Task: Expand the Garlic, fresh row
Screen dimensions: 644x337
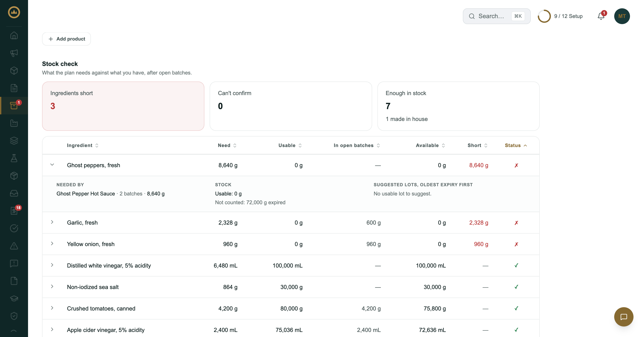Action: point(52,222)
